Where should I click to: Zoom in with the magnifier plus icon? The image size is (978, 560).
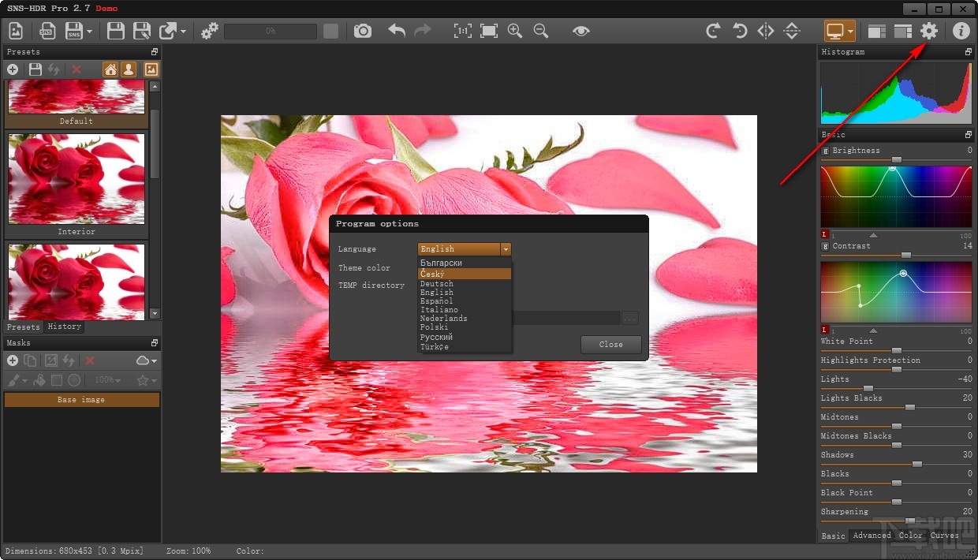[x=515, y=31]
